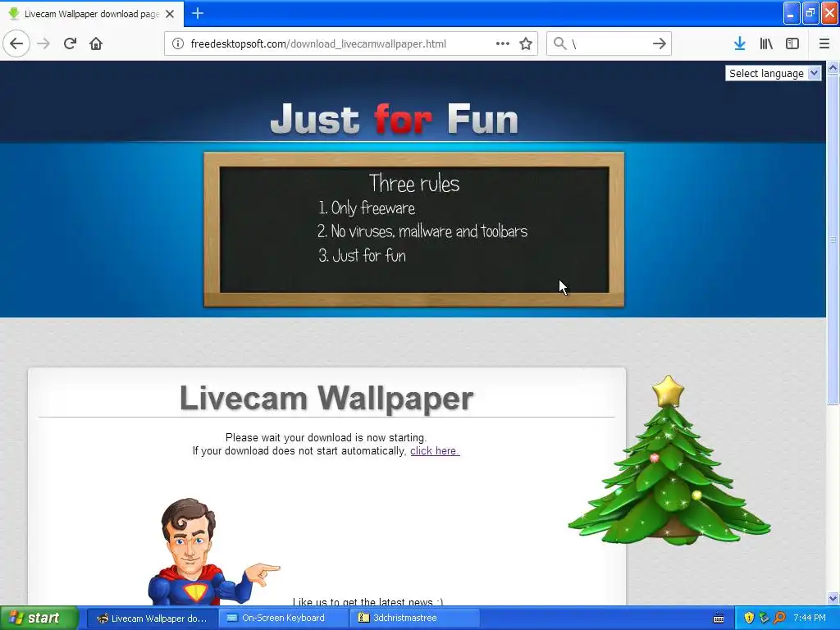Open the home page via house icon
Viewport: 840px width, 630px height.
(x=96, y=43)
